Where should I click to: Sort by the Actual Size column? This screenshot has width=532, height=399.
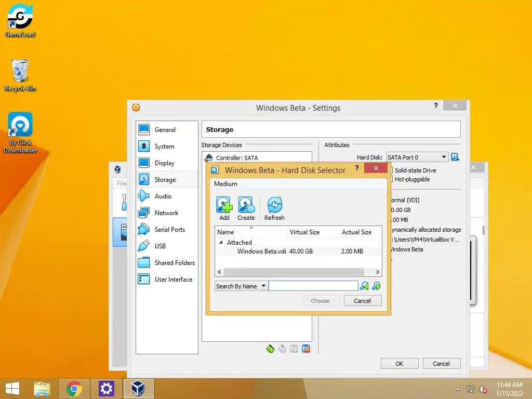click(361, 232)
